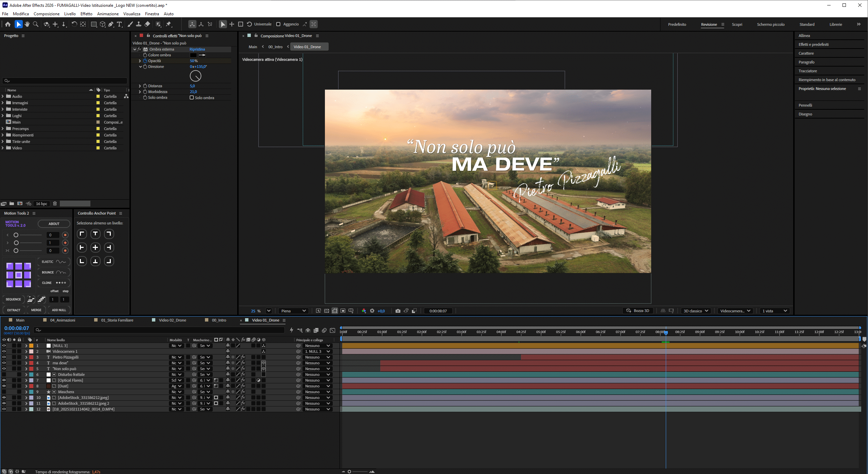This screenshot has width=868, height=474.
Task: Switch to the 01_Storia Familiare timeline tab
Action: tap(117, 320)
